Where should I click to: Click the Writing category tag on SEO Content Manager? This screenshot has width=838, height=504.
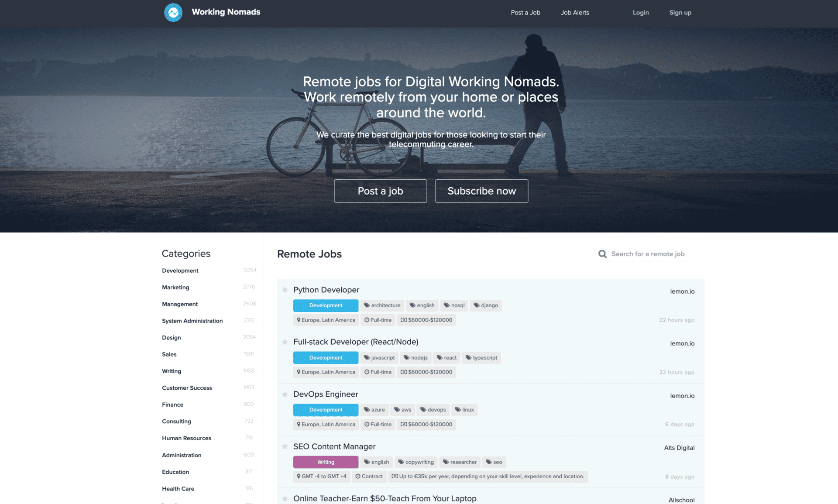coord(325,462)
